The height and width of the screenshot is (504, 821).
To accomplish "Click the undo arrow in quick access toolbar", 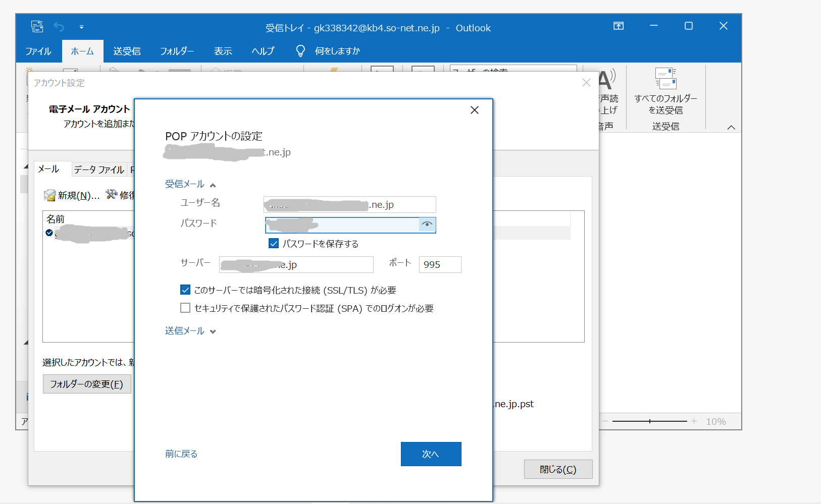I will [x=59, y=27].
